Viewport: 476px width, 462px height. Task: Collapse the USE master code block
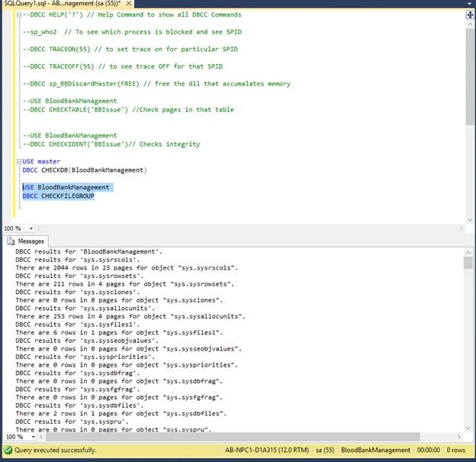coord(19,161)
